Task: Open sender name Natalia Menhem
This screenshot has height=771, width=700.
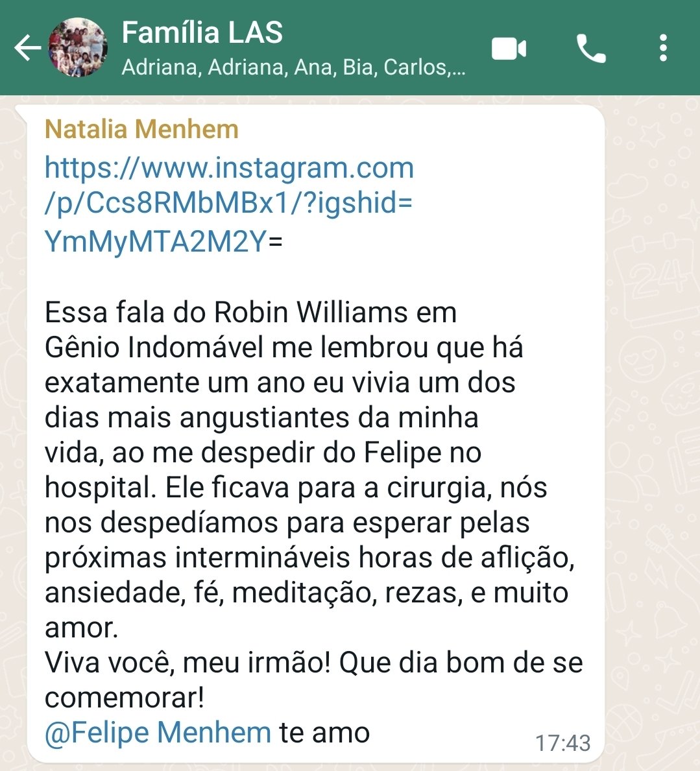Action: click(141, 129)
